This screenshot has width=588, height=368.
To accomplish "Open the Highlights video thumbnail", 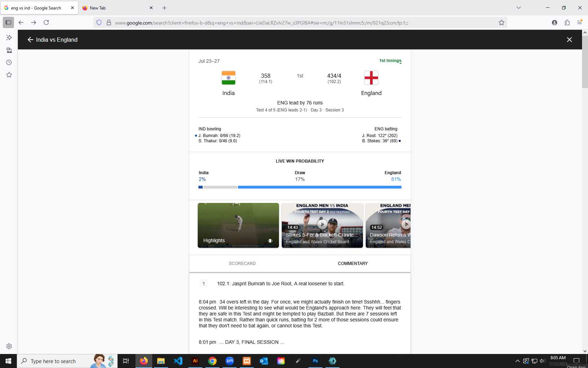I will [x=238, y=225].
